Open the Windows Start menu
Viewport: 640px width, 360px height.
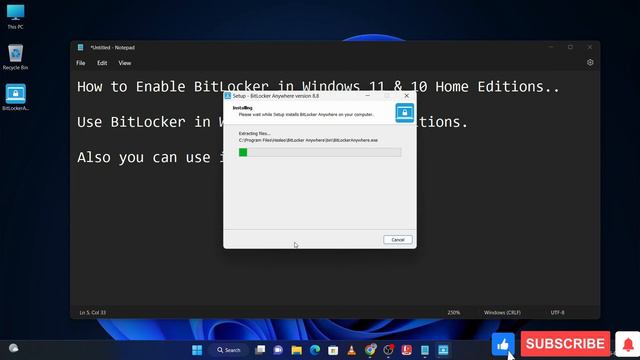(197, 350)
